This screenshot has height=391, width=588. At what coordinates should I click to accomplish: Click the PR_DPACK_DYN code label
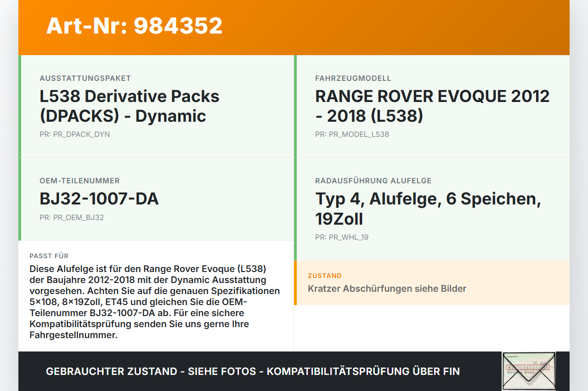[74, 135]
